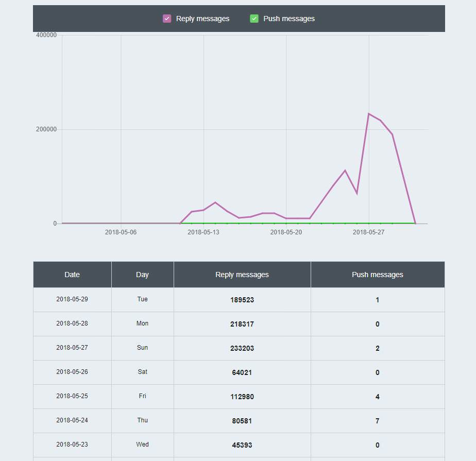Select the 2018-05-26 date cell
This screenshot has height=461, width=476.
pos(72,372)
